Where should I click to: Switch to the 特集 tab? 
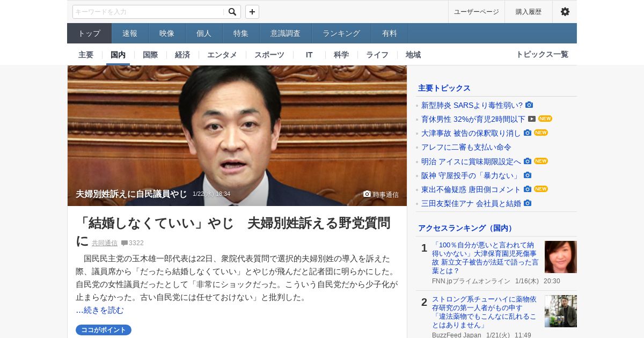click(241, 33)
